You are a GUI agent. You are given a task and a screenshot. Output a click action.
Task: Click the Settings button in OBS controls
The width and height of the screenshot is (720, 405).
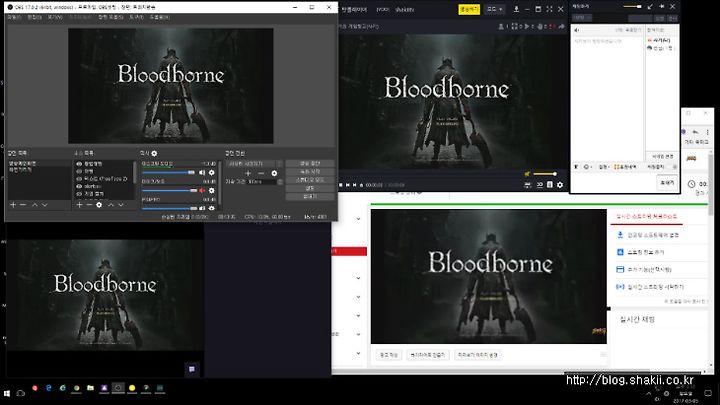click(310, 188)
